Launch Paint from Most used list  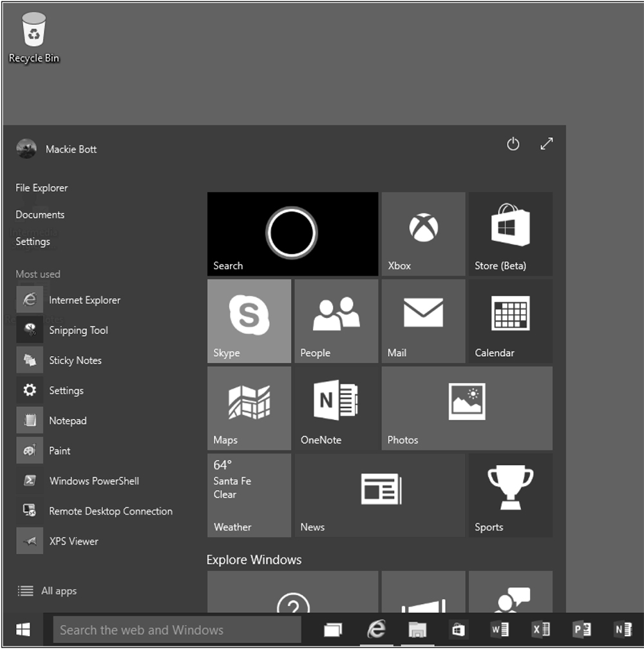(60, 451)
